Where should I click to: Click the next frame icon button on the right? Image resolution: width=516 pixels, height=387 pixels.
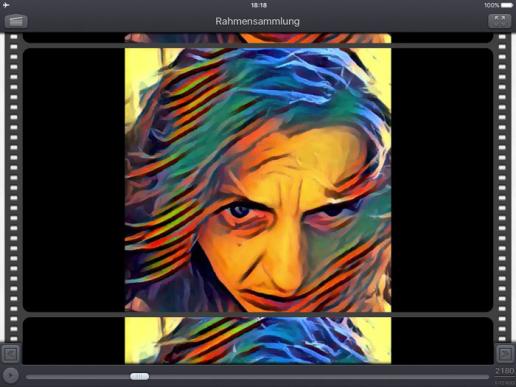(x=505, y=354)
